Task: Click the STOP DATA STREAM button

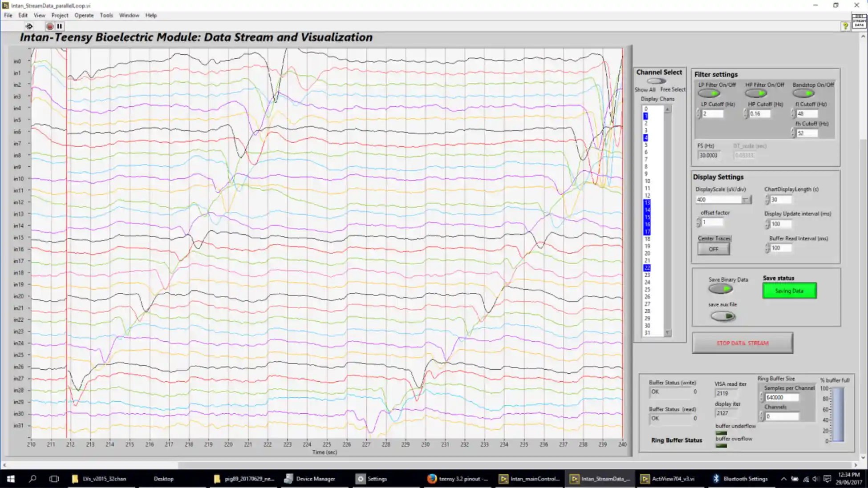Action: [x=742, y=343]
